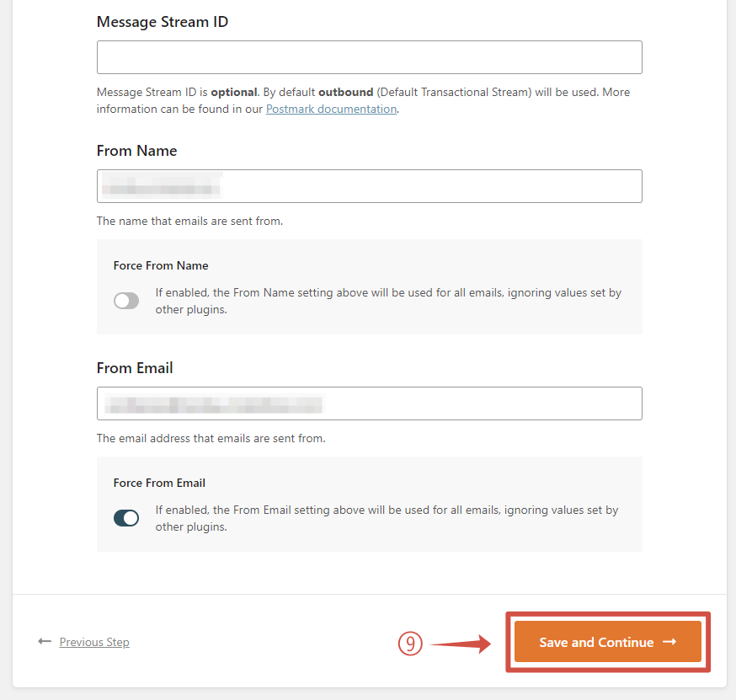This screenshot has width=736, height=700.
Task: Click the From Name text field
Action: pos(369,186)
